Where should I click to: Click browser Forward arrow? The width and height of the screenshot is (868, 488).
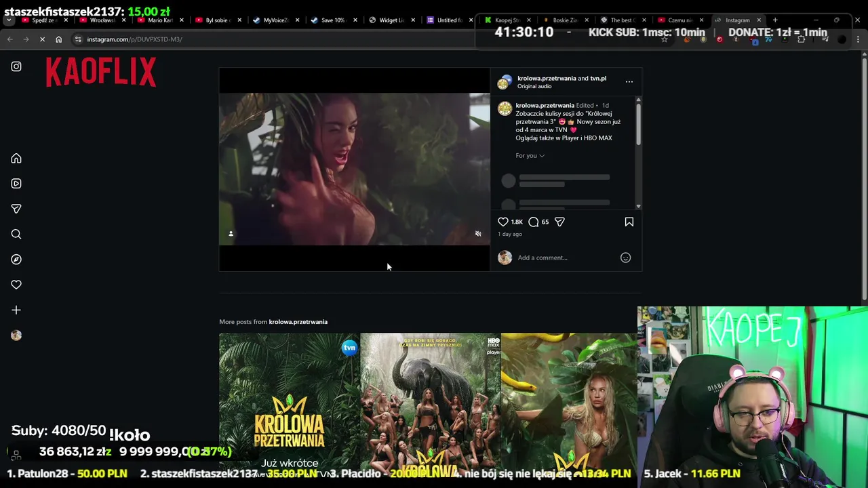[26, 39]
